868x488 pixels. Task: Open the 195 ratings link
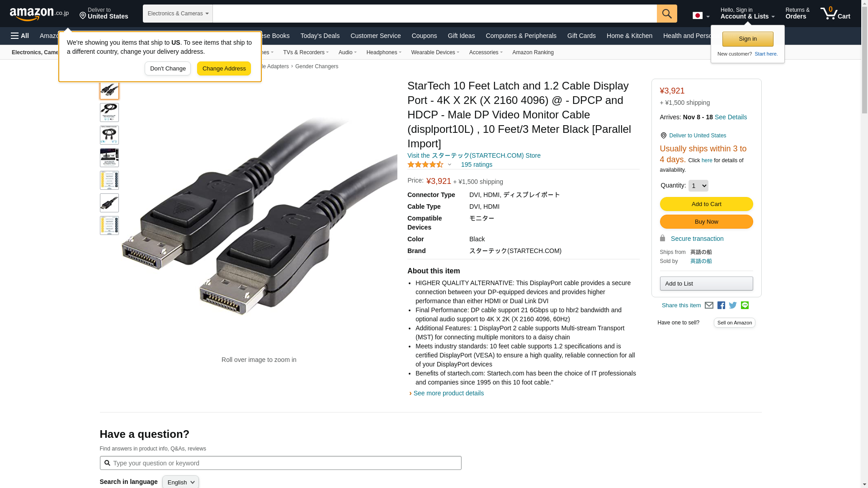(x=476, y=164)
